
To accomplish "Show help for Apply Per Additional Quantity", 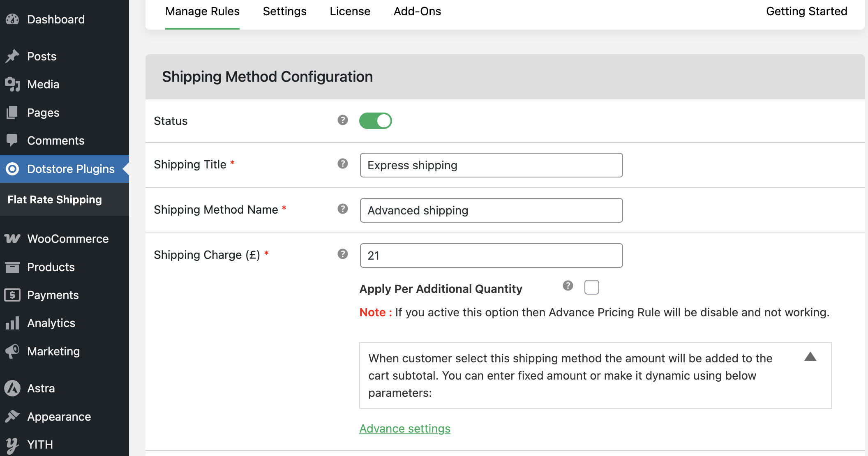I will coord(568,286).
